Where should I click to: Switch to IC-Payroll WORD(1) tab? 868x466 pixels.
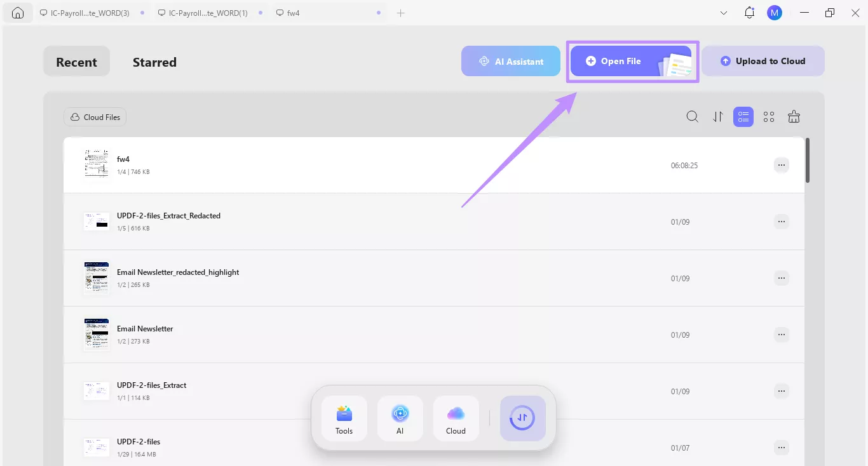(209, 13)
